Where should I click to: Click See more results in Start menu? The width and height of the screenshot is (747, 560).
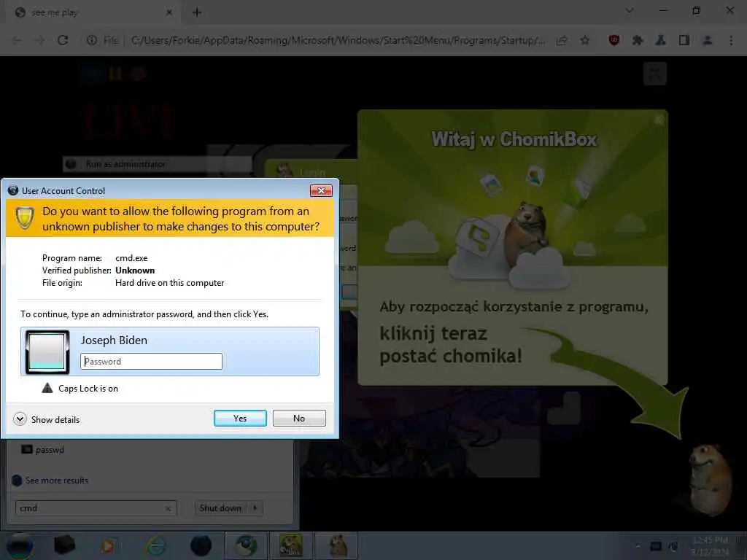coord(50,480)
